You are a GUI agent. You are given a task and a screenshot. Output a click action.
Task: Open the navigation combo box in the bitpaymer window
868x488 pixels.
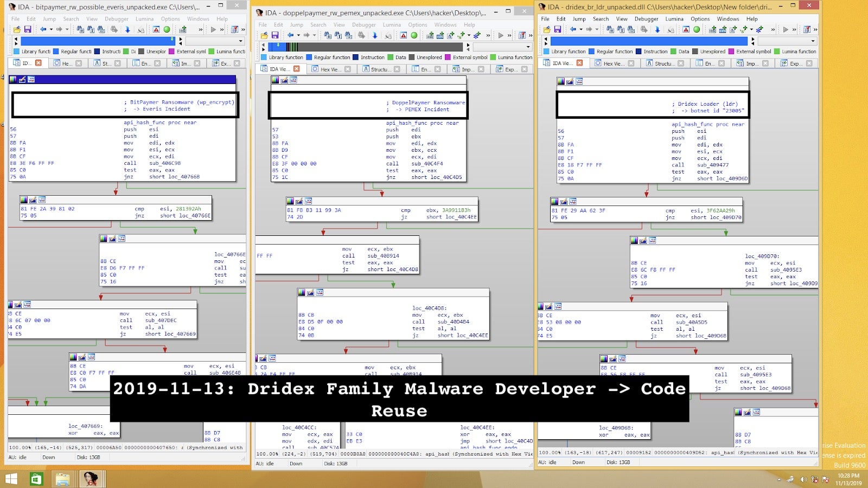click(x=215, y=41)
